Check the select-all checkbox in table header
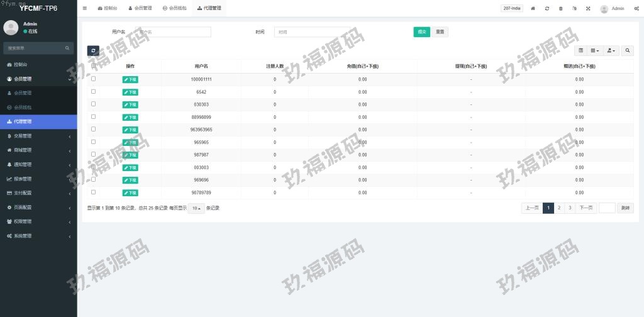This screenshot has width=644, height=317. coord(94,66)
